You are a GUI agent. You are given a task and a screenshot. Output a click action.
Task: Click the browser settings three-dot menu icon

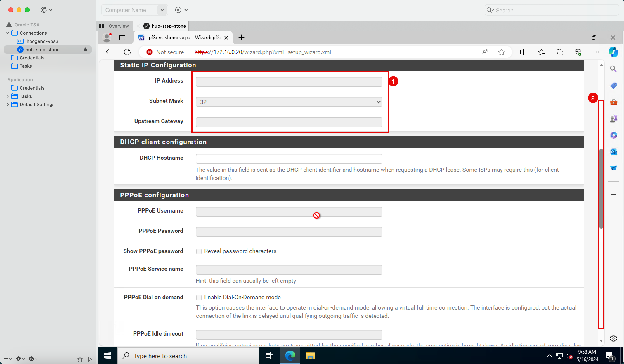[596, 52]
